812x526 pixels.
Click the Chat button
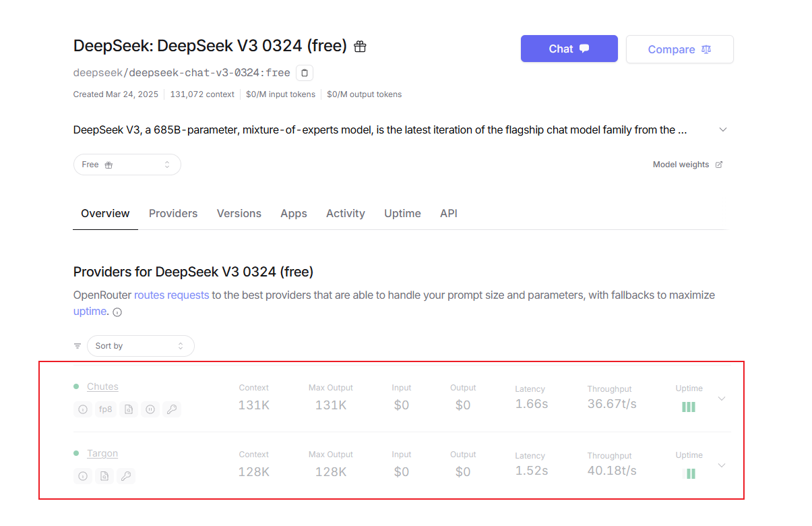[569, 49]
